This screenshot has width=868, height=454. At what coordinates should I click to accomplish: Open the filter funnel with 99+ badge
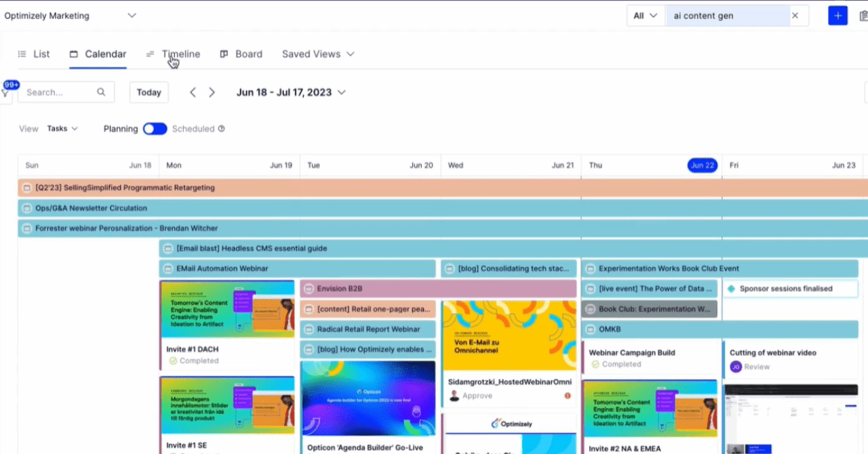pyautogui.click(x=5, y=91)
